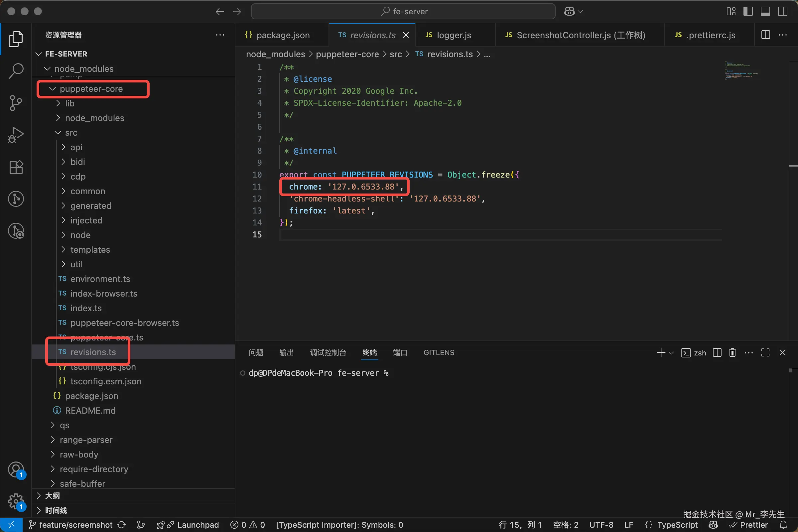Screen dimensions: 798x532
Task: Click the fe-server command center search box
Action: (403, 12)
